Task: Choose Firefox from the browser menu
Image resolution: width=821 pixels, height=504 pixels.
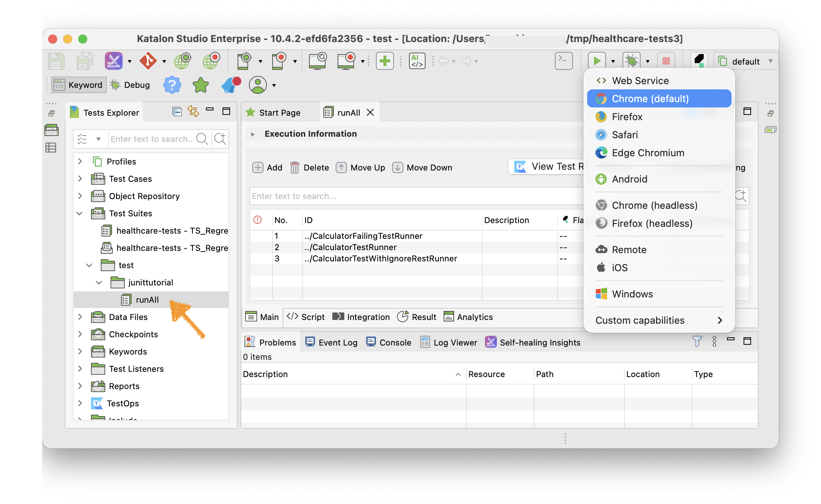Action: 659,116
